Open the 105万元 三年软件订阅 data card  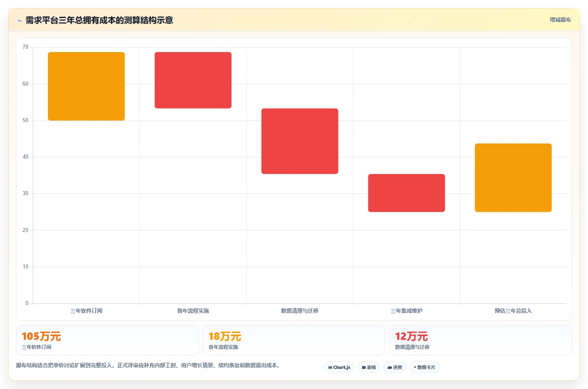(x=107, y=340)
